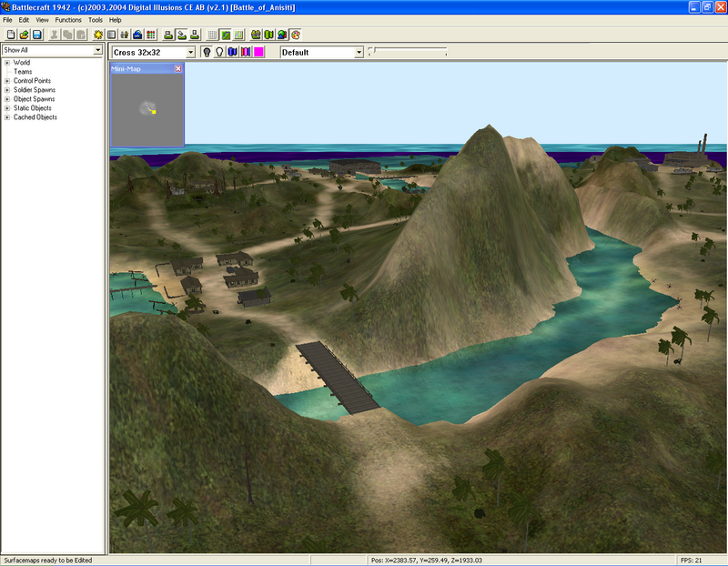Toggle the dotted green grid overlay icon
This screenshot has width=728, height=566.
[238, 35]
